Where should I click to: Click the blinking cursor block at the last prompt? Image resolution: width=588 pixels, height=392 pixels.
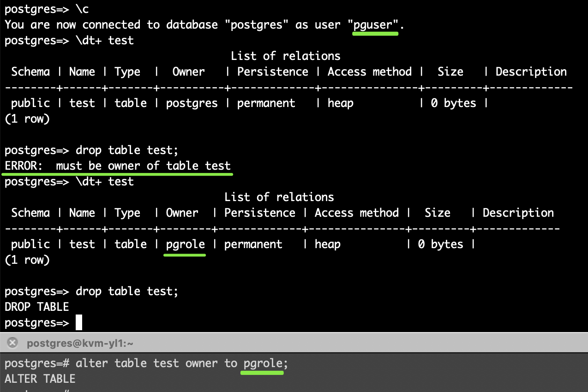pos(79,322)
